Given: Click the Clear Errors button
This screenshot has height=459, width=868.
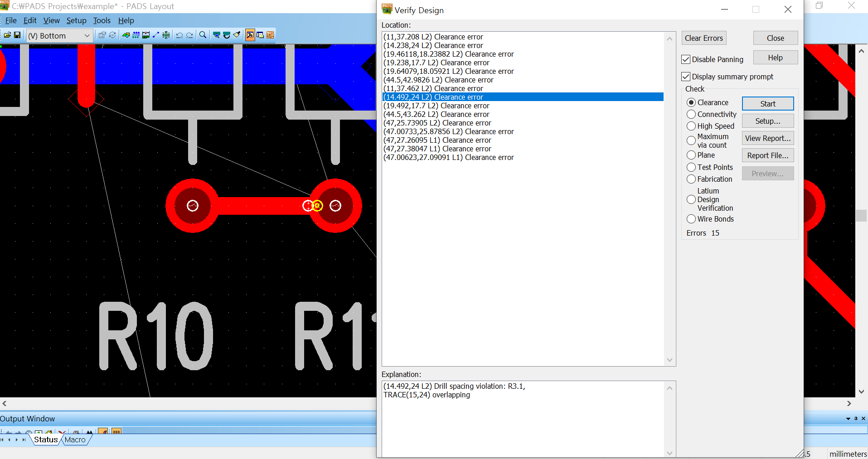Looking at the screenshot, I should [703, 38].
